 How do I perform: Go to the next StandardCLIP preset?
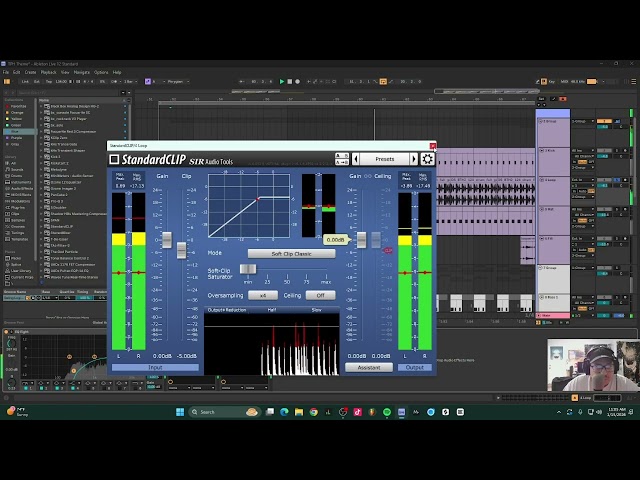[413, 159]
